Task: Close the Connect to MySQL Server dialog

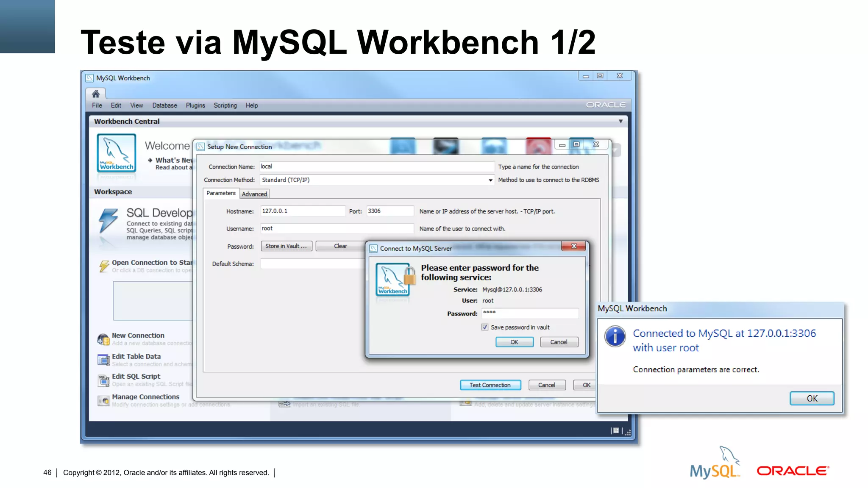Action: 573,246
